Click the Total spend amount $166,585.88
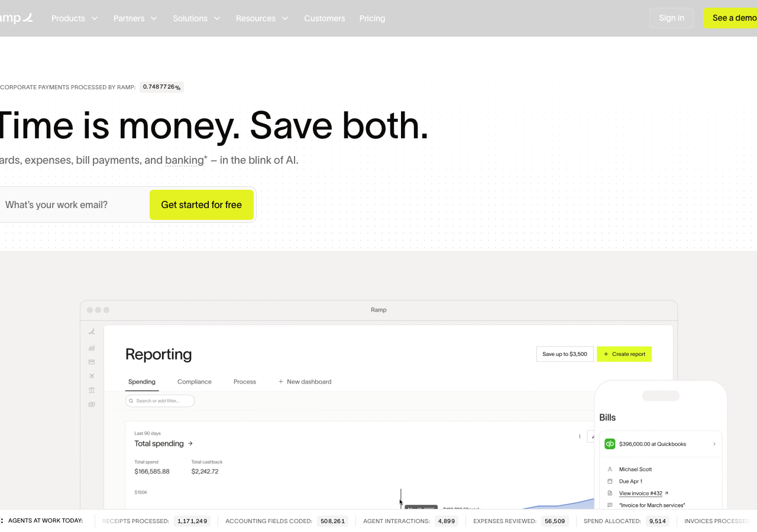 point(152,472)
